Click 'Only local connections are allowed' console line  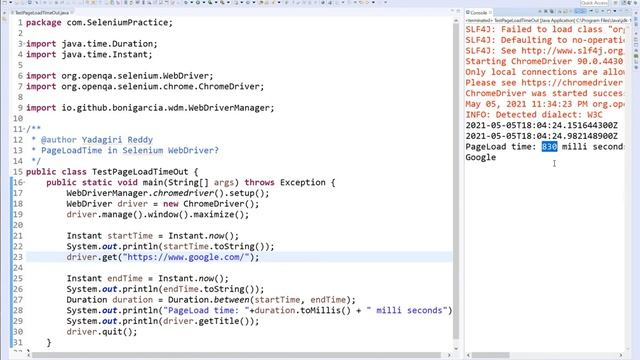[545, 72]
